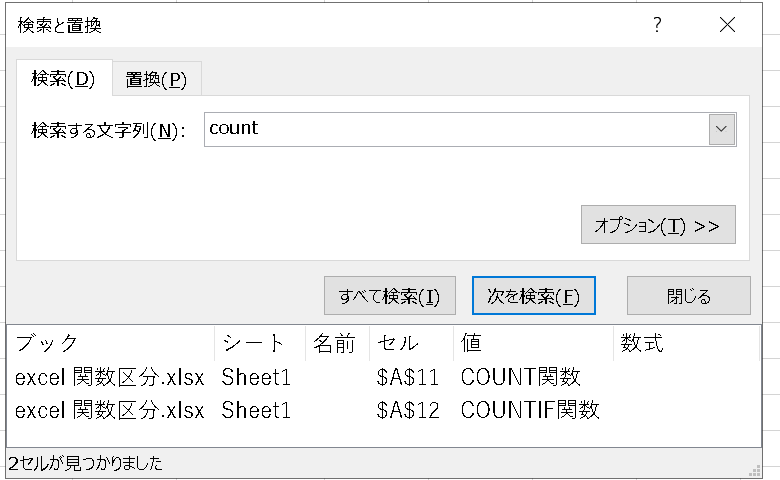
Task: Click the 名前 column header
Action: (337, 343)
